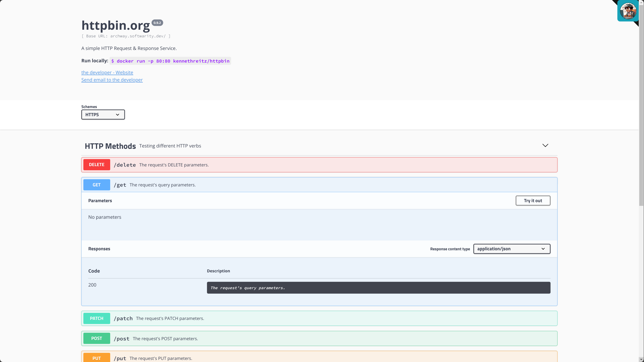Screen dimensions: 644x362
Task: Click the 'Testing different HTTP verbs' description
Action: tap(170, 146)
